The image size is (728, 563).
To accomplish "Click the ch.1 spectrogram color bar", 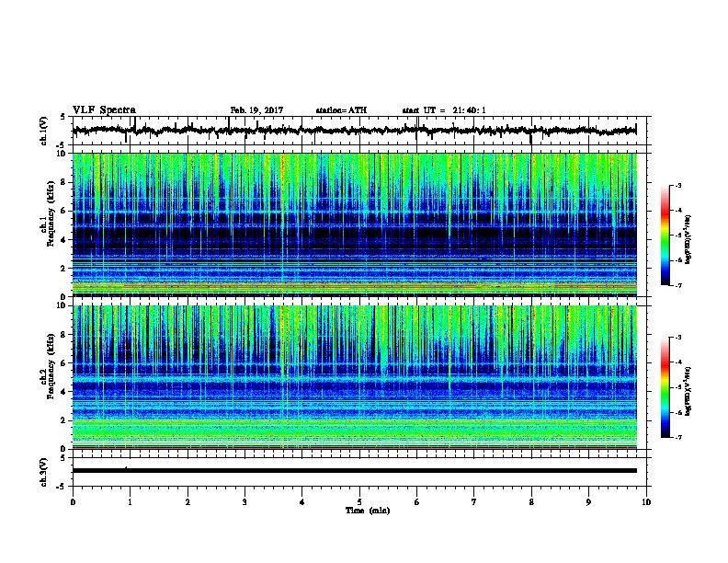I will click(665, 236).
